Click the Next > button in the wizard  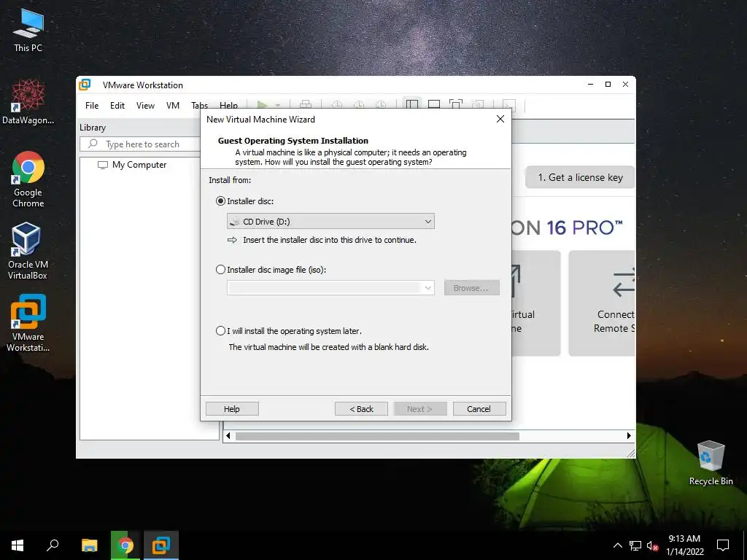click(419, 408)
